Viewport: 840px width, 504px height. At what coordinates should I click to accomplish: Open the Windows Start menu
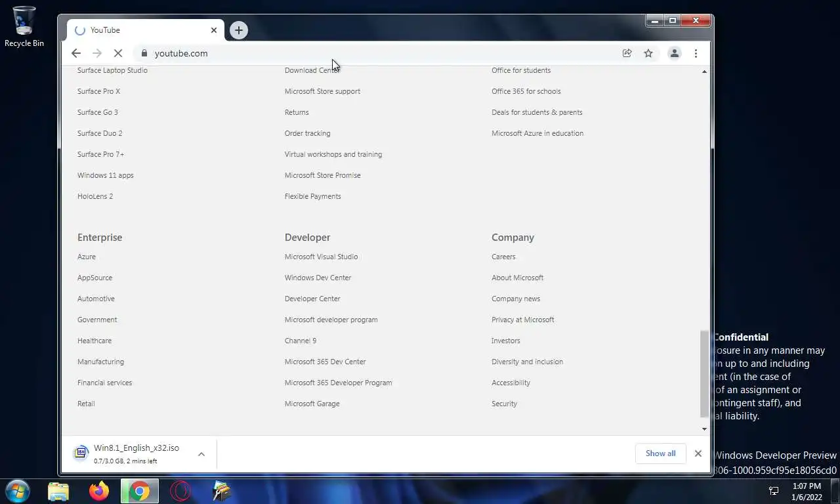[18, 491]
